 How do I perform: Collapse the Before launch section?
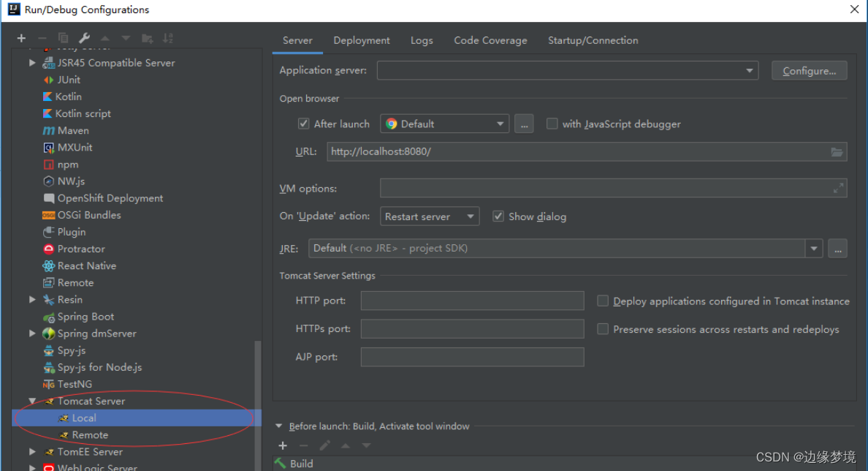(x=279, y=426)
